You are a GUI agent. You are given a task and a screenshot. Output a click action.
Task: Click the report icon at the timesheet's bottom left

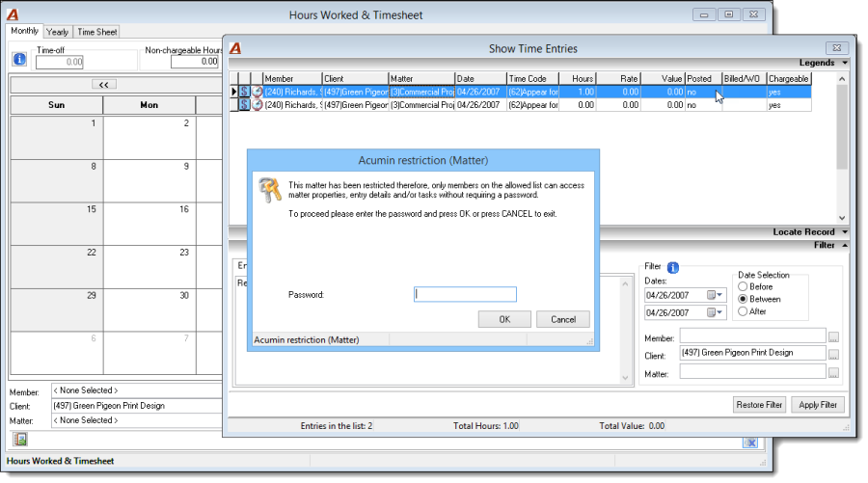pos(20,440)
